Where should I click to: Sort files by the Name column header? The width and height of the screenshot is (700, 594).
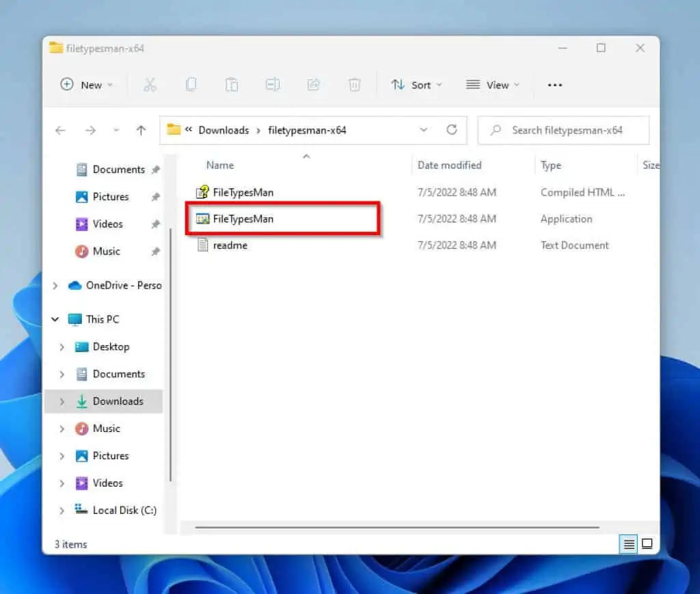[219, 165]
